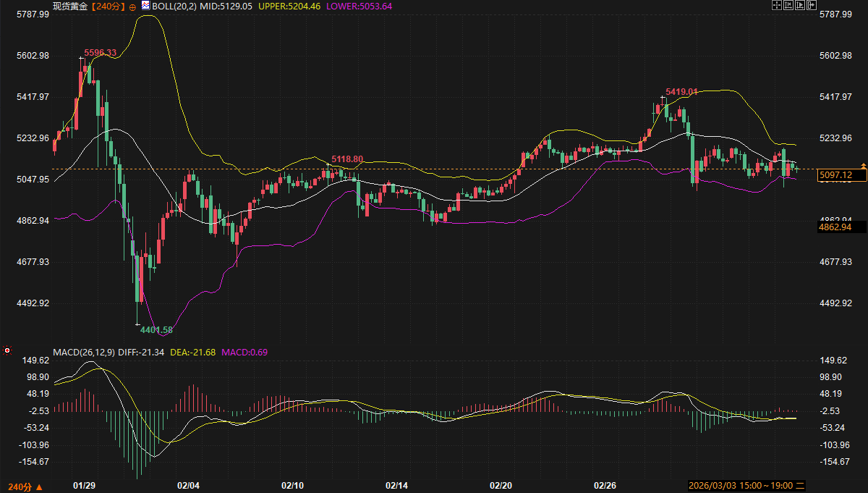Click the crosshair cursor icon at top right
The height and width of the screenshot is (493, 868).
[x=778, y=6]
